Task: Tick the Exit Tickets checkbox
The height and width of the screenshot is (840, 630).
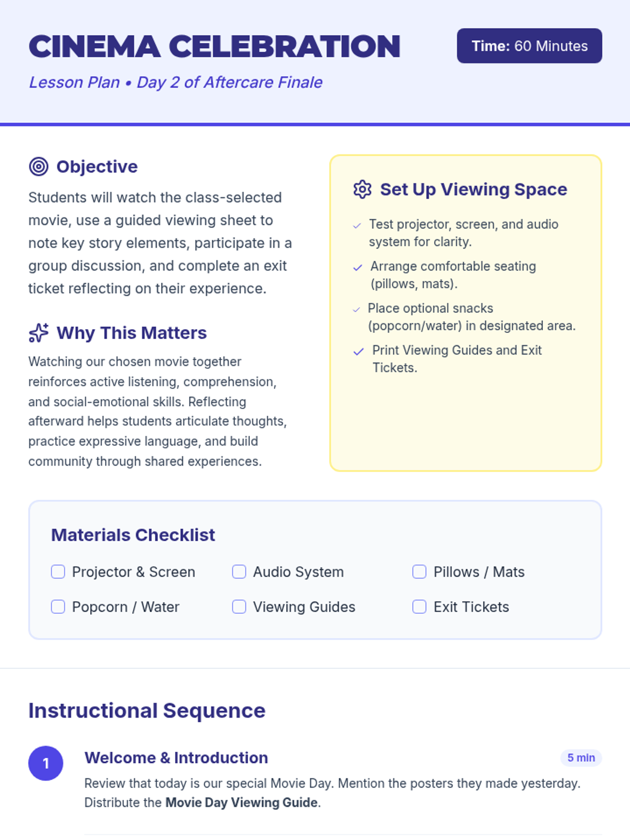Action: [419, 607]
